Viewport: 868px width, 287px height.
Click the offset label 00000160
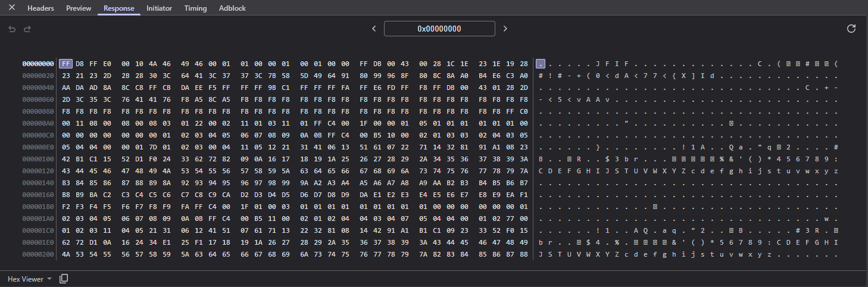(x=38, y=195)
